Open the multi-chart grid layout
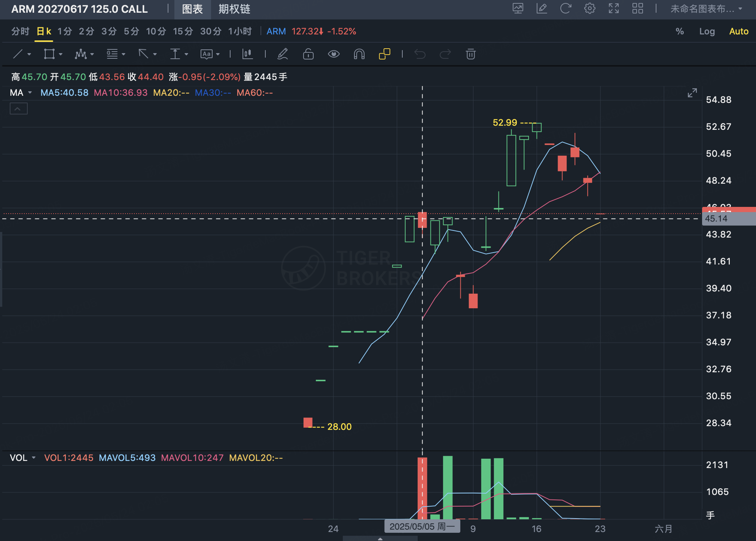 638,9
